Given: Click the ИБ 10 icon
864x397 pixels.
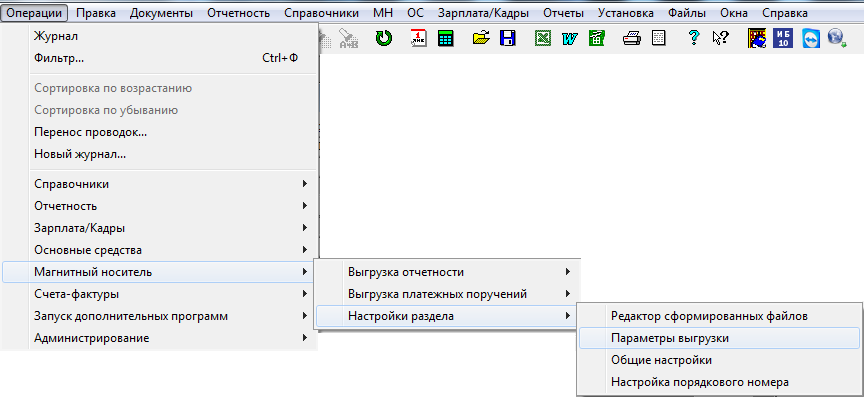Looking at the screenshot, I should click(783, 38).
